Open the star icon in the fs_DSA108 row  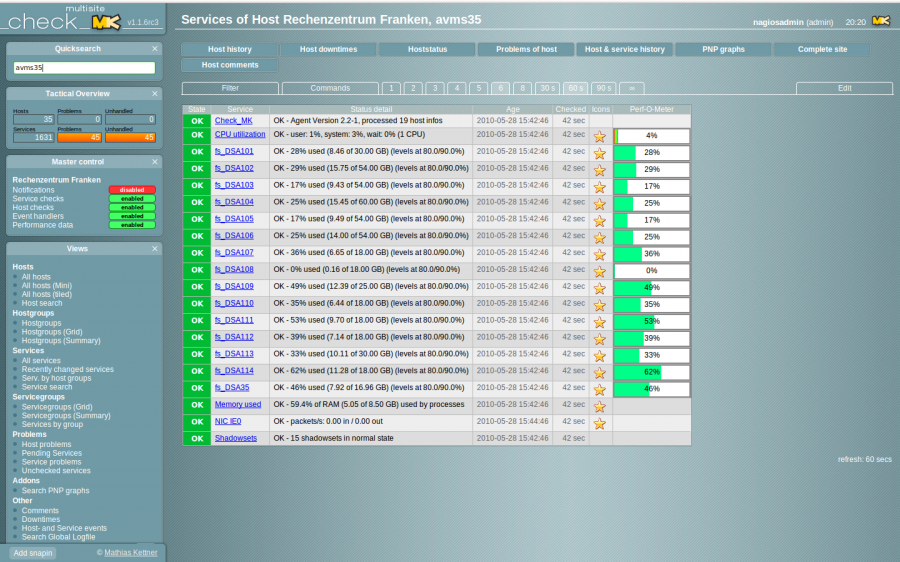(x=600, y=271)
